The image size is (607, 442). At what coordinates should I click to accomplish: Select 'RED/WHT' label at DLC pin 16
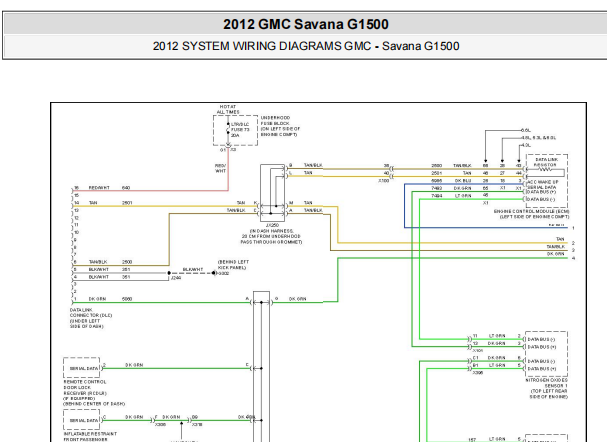99,188
